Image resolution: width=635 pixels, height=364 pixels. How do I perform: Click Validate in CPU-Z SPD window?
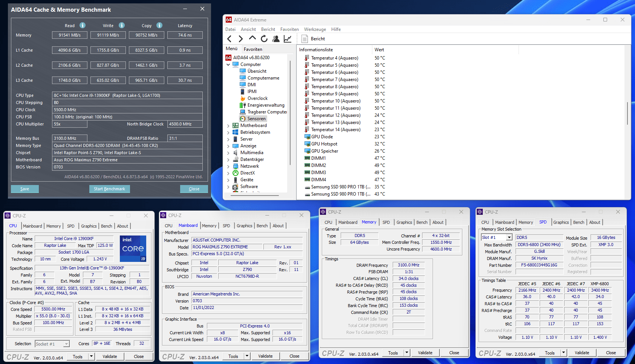coord(582,353)
